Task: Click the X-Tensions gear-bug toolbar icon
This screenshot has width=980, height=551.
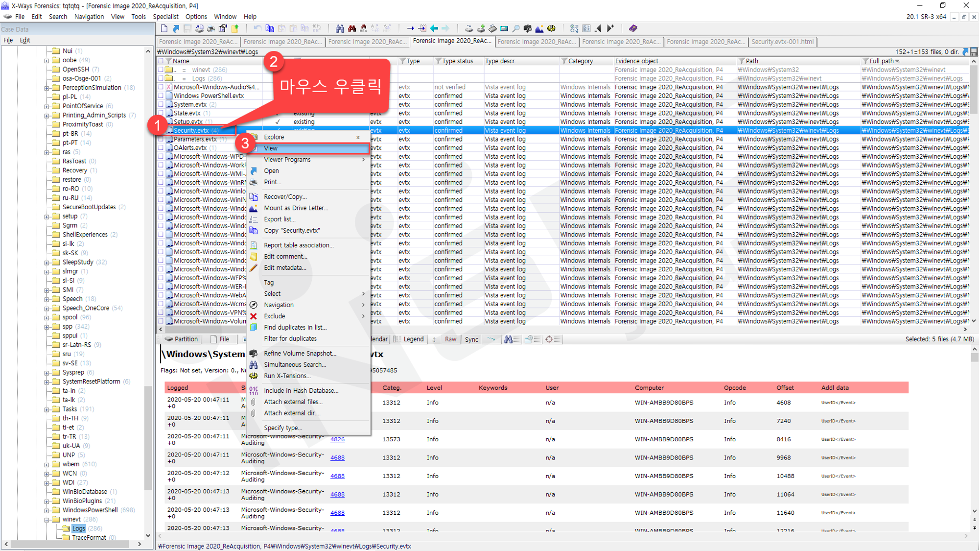Action: pos(551,28)
